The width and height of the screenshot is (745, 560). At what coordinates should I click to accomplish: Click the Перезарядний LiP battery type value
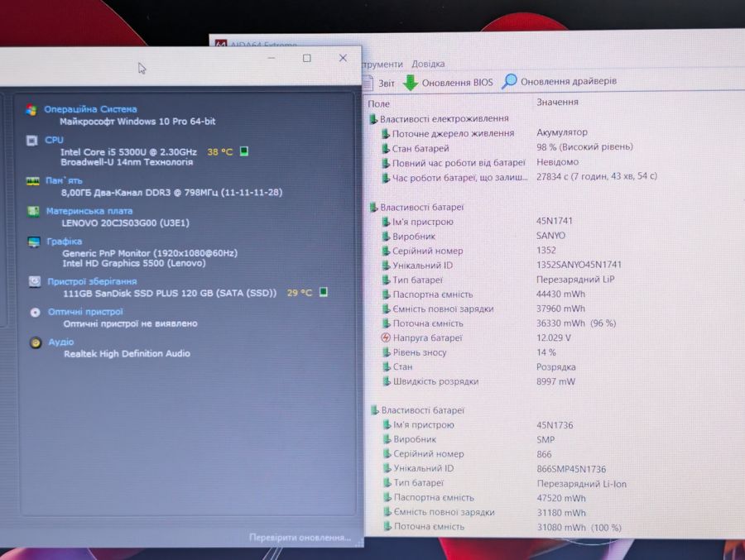tap(575, 280)
